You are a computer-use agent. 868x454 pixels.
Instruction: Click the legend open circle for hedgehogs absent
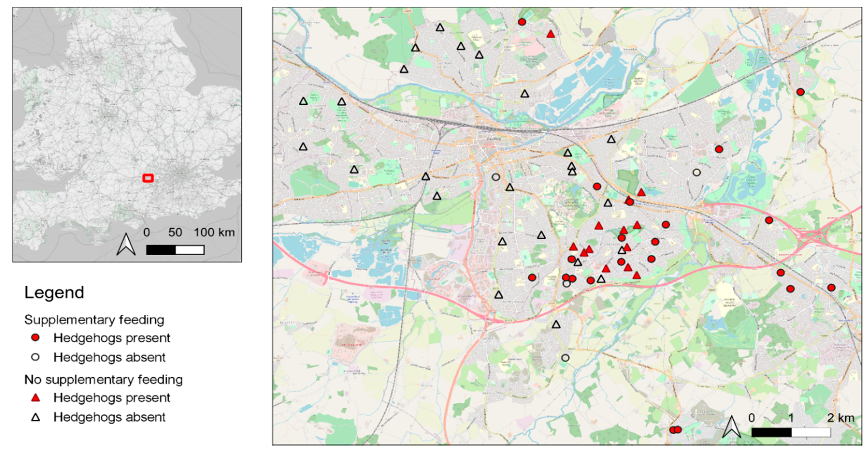coord(35,357)
